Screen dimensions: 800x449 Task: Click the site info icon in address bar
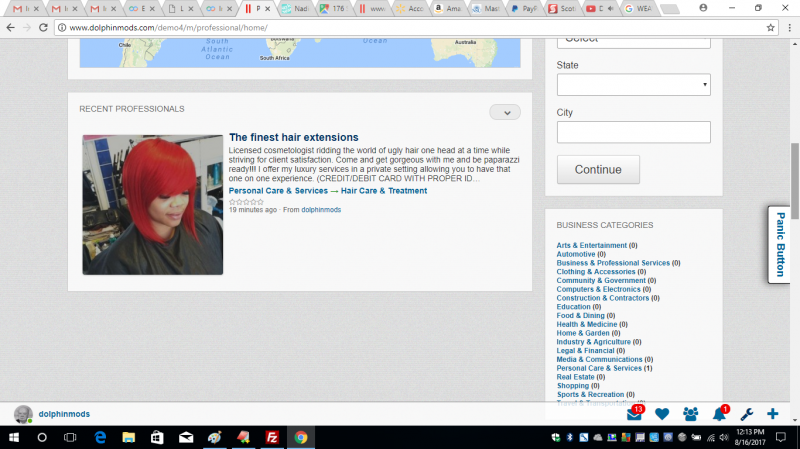point(62,28)
